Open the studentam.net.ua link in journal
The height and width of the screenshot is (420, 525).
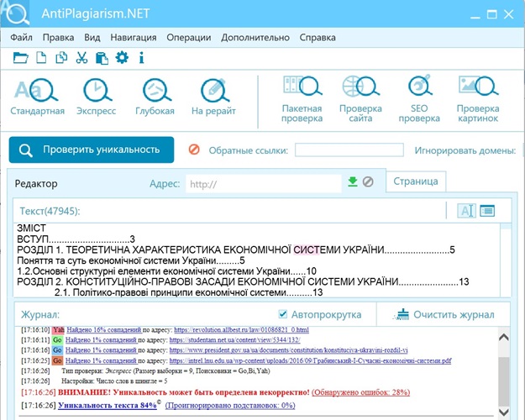(x=234, y=340)
